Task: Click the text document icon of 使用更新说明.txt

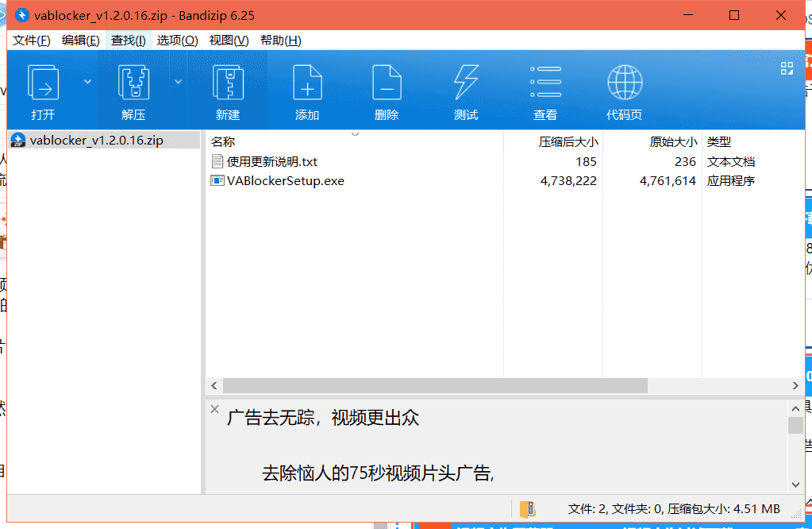Action: tap(217, 162)
